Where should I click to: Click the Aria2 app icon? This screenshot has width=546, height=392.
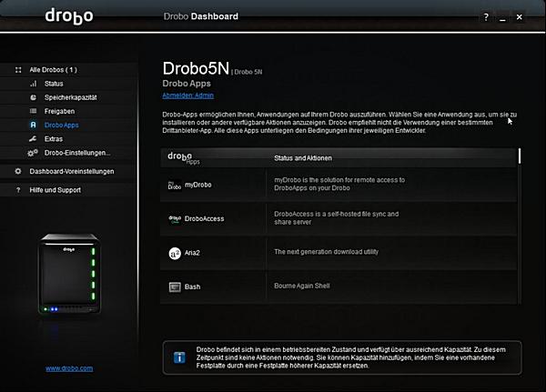pyautogui.click(x=175, y=253)
